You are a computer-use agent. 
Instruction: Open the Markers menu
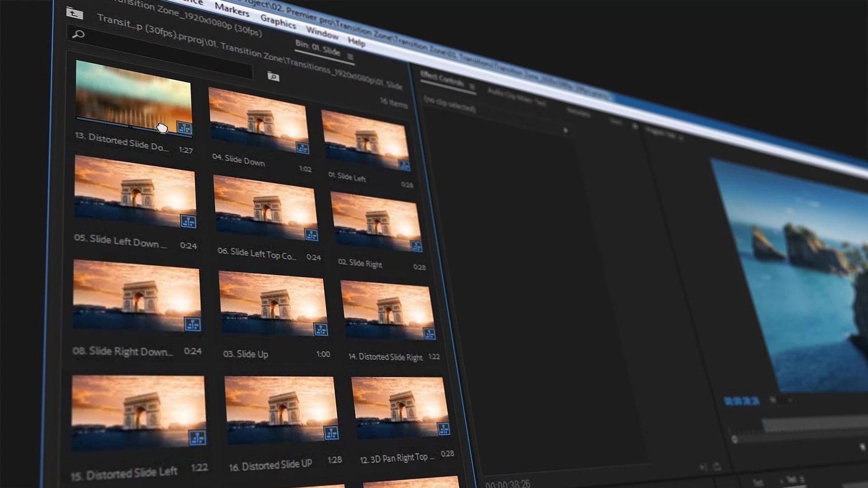(x=231, y=9)
